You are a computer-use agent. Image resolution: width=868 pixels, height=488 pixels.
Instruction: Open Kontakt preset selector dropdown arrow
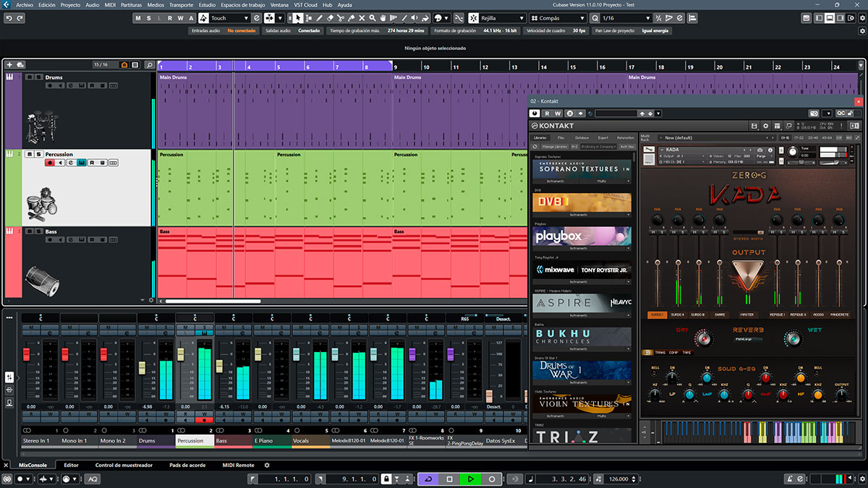pos(658,114)
